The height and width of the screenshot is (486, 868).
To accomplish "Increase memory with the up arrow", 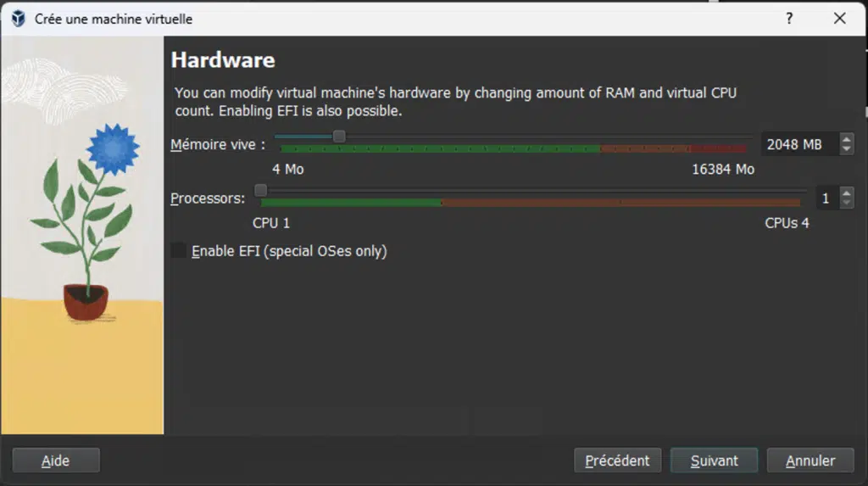I will (846, 139).
